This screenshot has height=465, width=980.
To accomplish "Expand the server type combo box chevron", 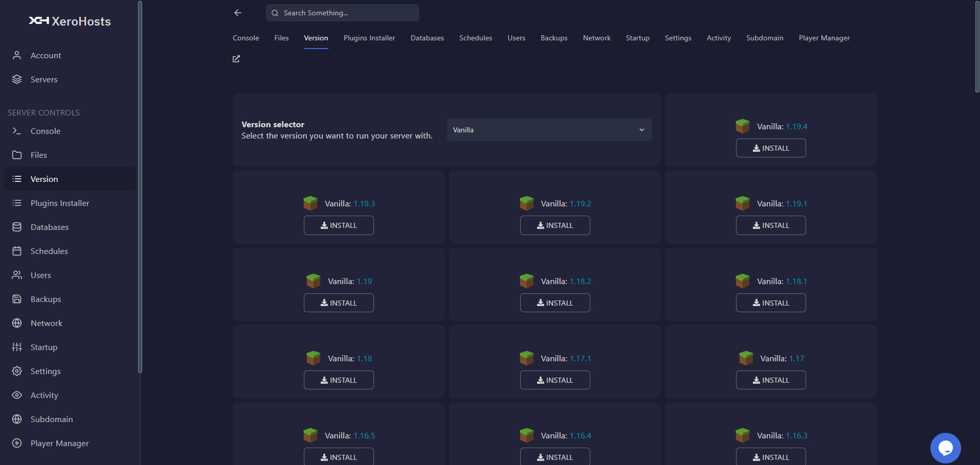I will pyautogui.click(x=642, y=130).
